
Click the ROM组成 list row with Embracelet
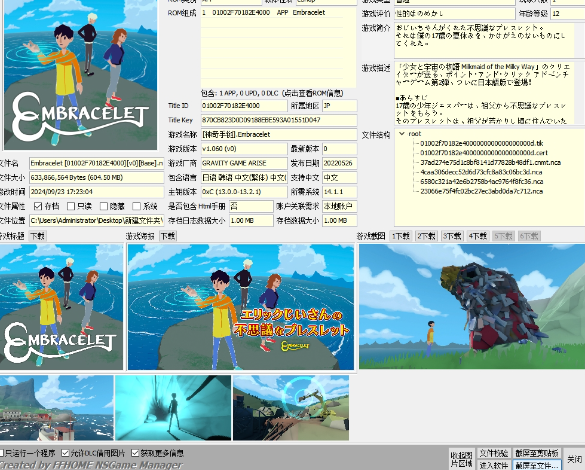(272, 13)
